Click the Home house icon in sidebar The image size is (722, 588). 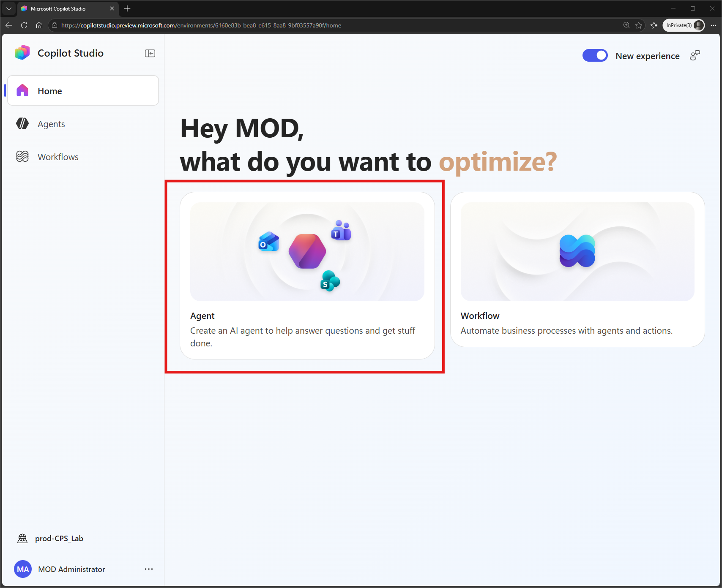[x=22, y=90]
